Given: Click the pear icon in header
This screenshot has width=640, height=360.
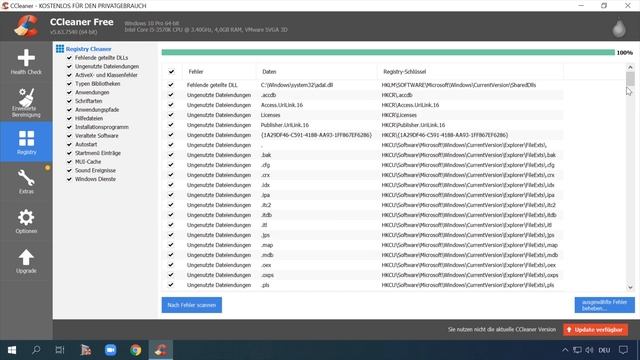Looking at the screenshot, I should pyautogui.click(x=619, y=27).
